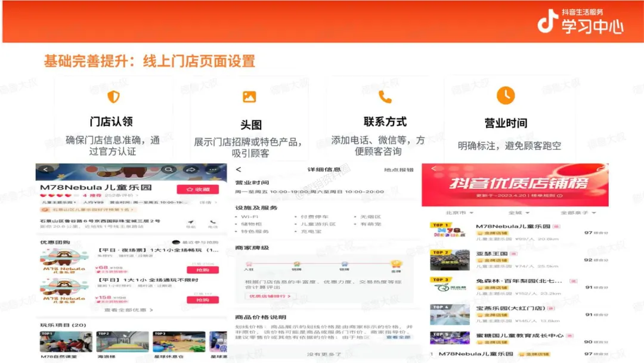Viewport: 644px width, 363px height.
Task: Expand the 儿童主题乐园 category tag
Action: [58, 203]
